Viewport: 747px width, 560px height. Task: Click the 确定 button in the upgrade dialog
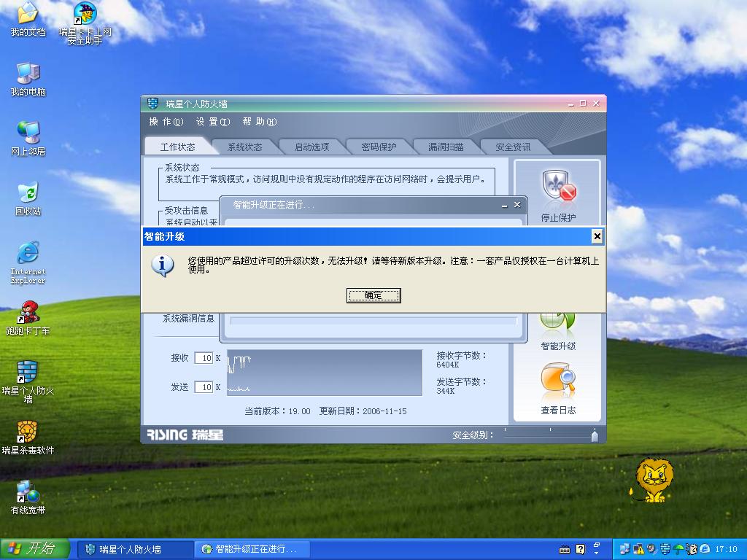[373, 295]
